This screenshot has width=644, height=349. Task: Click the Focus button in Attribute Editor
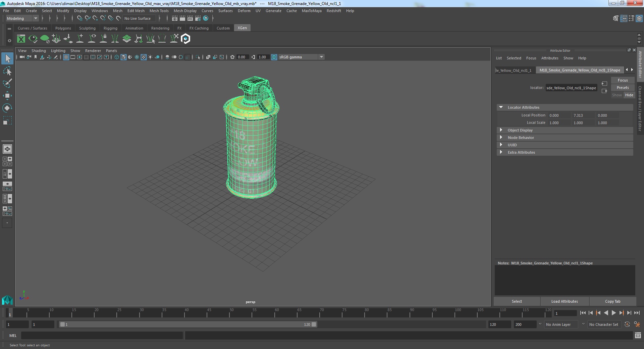click(x=623, y=80)
